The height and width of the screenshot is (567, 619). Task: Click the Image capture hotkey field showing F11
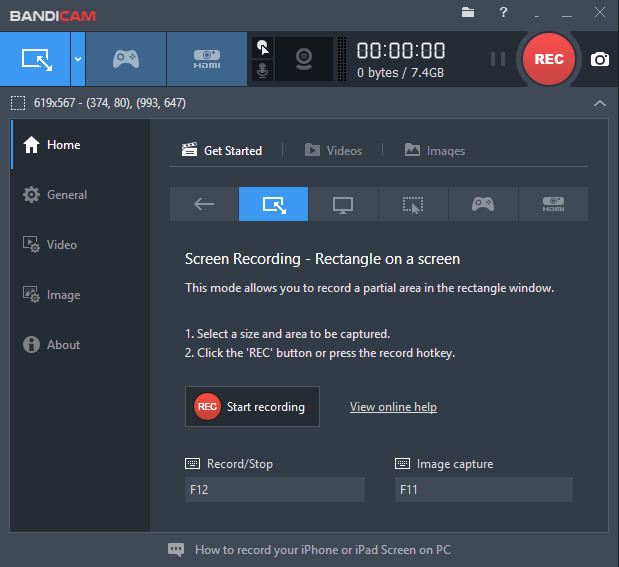pos(484,490)
